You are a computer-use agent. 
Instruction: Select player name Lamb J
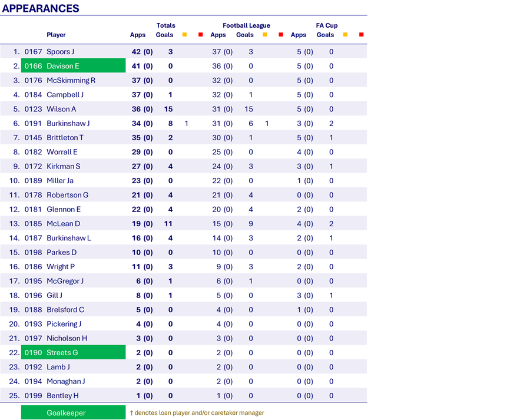(58, 367)
